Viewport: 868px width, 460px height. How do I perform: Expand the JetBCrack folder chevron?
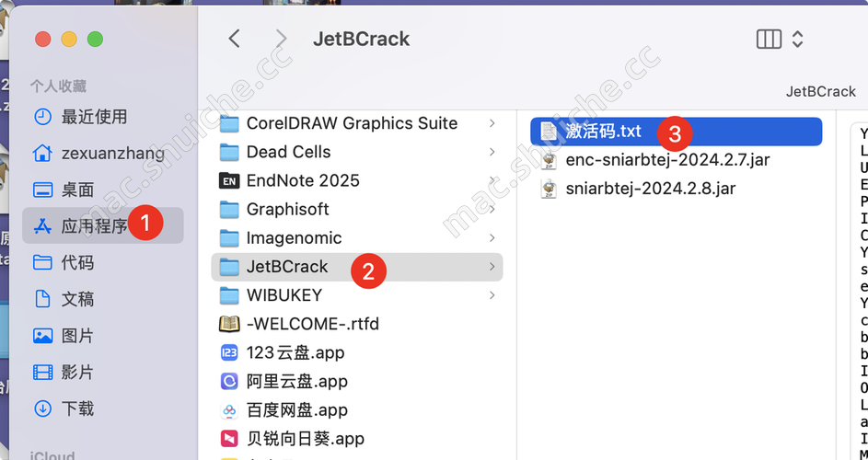(x=492, y=267)
